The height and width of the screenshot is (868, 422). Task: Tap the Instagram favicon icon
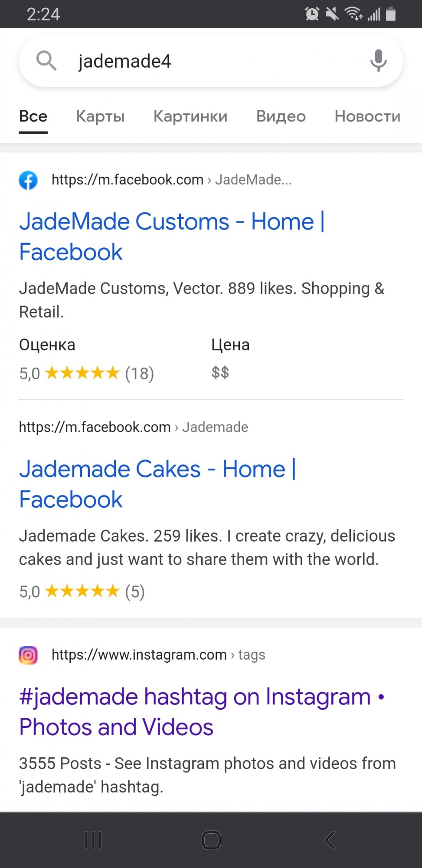pos(28,655)
